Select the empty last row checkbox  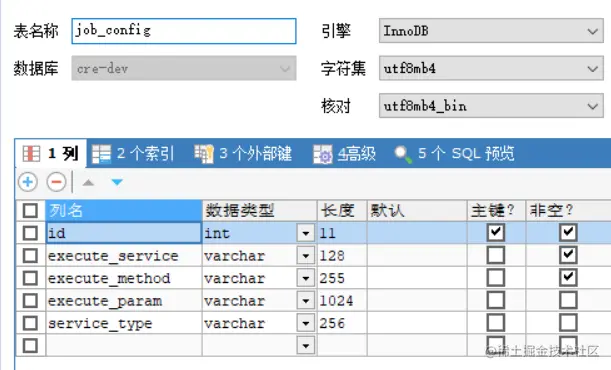click(30, 345)
